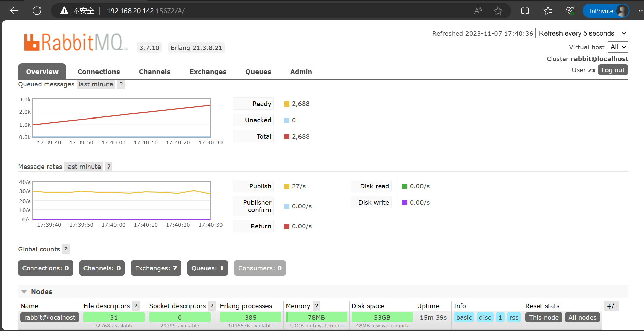
Task: Go back using the browser back arrow
Action: (x=14, y=11)
